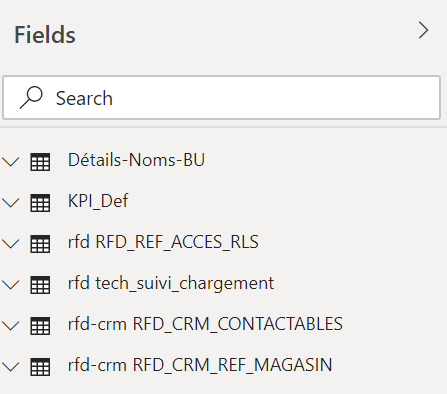
Task: Click the table icon beside rfd RFD_REF_ACCES_RLS
Action: 40,244
